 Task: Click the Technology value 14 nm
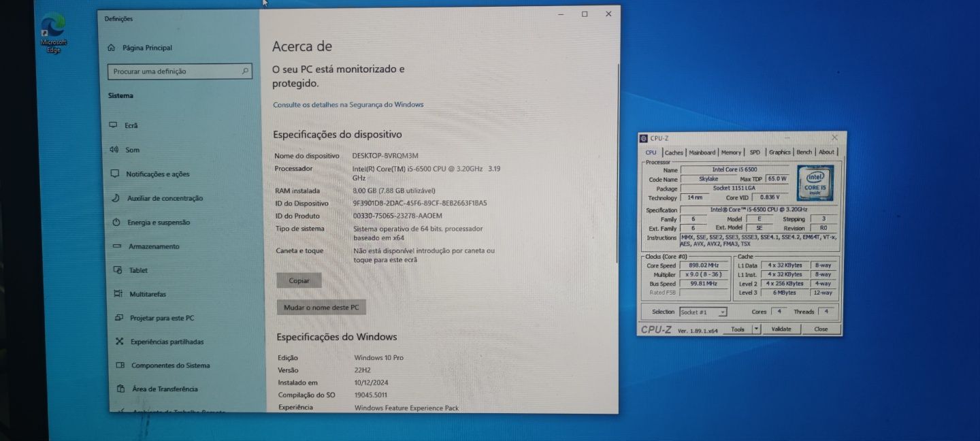tap(694, 197)
